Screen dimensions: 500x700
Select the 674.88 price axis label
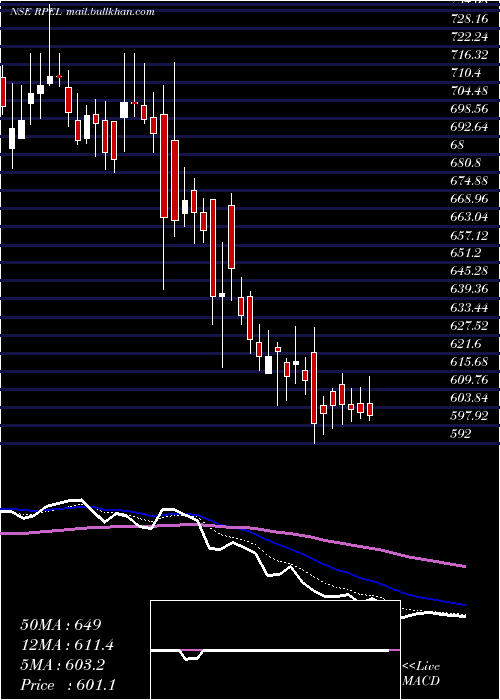click(x=469, y=181)
